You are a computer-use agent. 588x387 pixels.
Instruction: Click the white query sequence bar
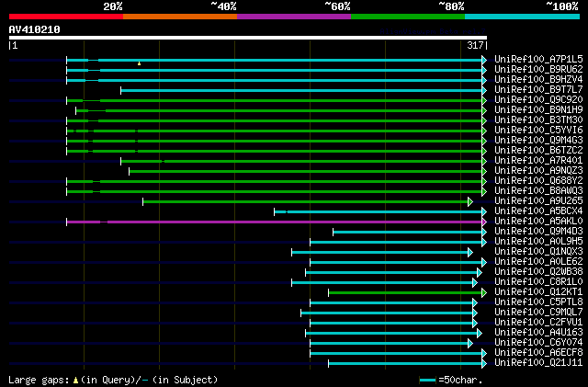click(x=248, y=38)
